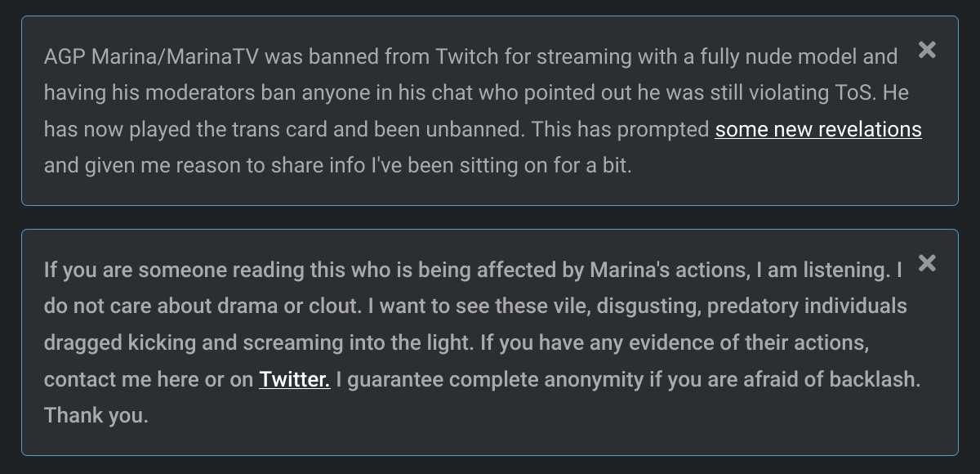980x474 pixels.
Task: Close the 'I am listening' notice box
Action: click(927, 263)
